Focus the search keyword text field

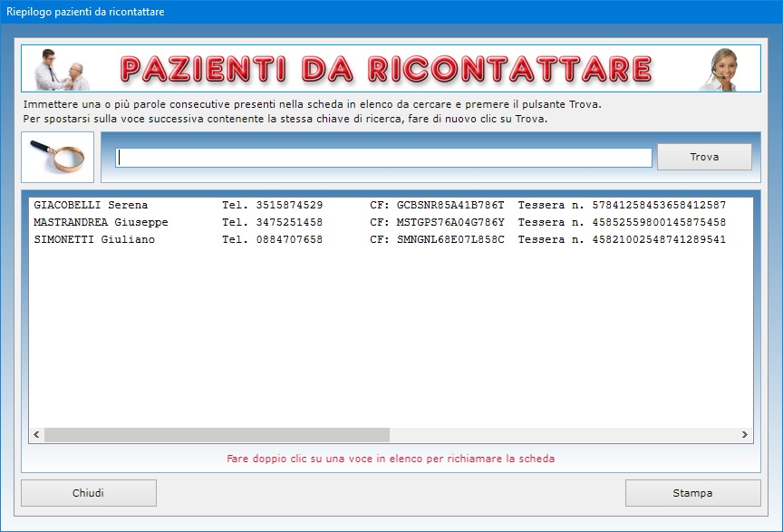click(383, 158)
